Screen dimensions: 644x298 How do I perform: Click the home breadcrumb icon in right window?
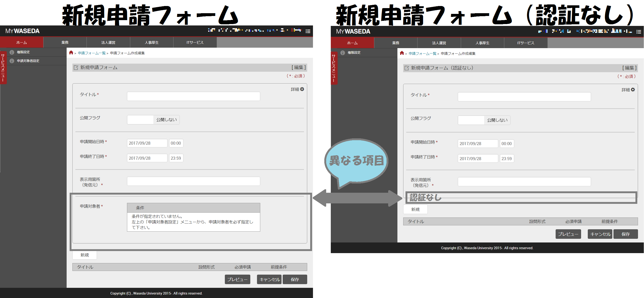[x=402, y=53]
